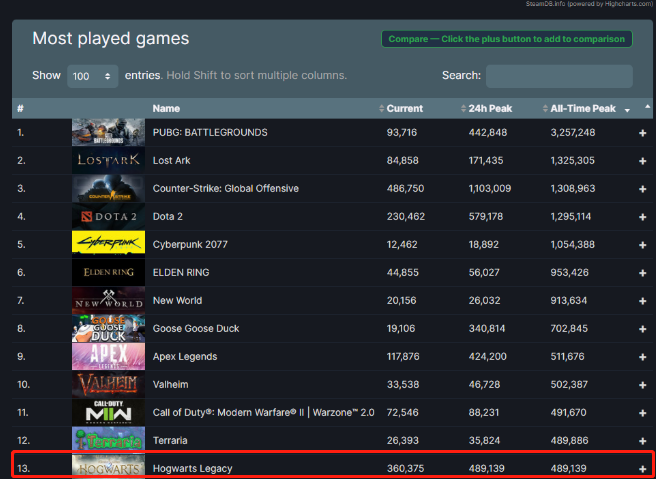The image size is (656, 479).
Task: Add Dota 2 to comparison
Action: [643, 217]
